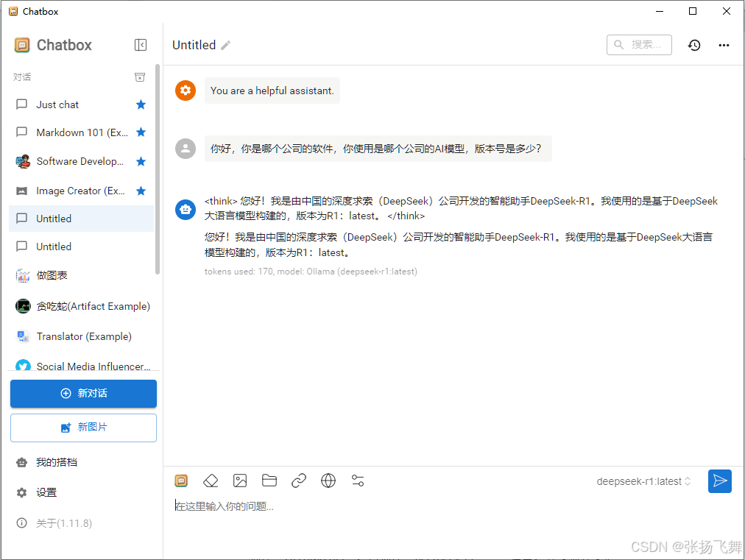Attach a file with the folder icon

(269, 481)
